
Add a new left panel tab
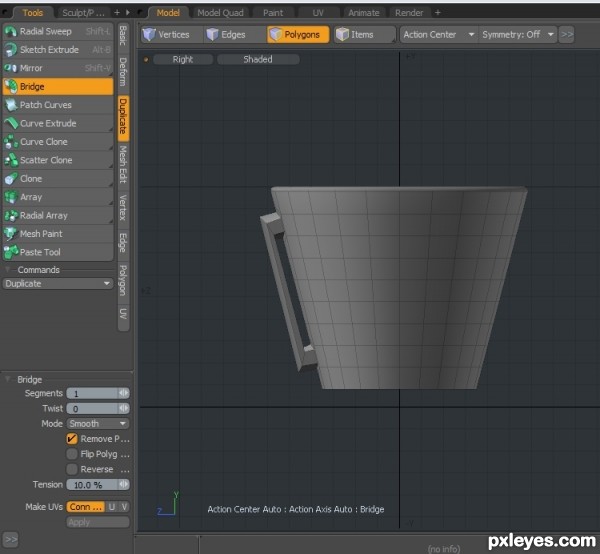[x=117, y=13]
